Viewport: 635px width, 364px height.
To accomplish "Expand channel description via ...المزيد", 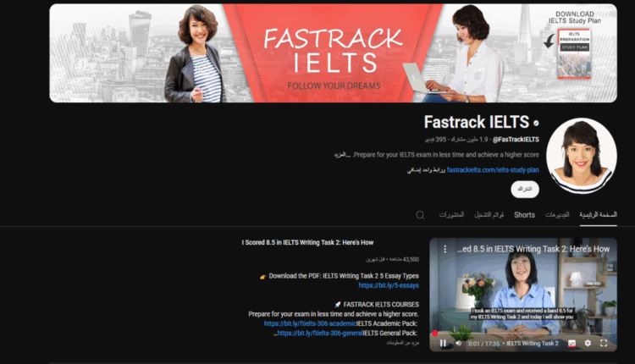I will click(342, 155).
